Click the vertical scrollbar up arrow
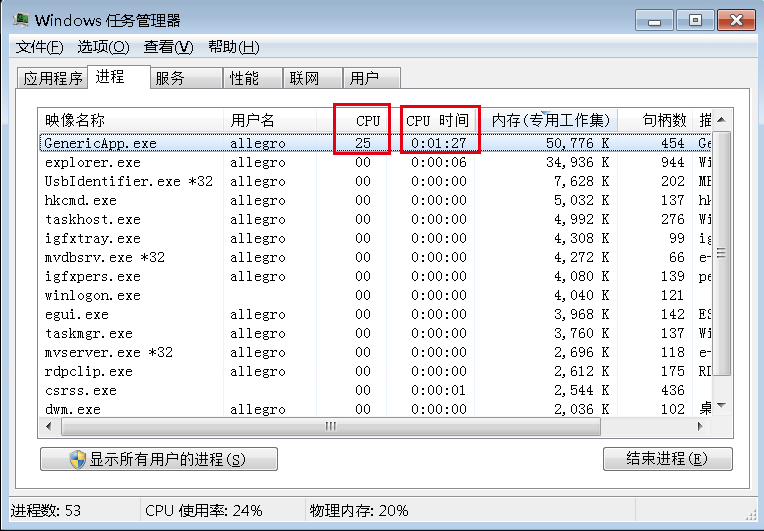The image size is (764, 531). pyautogui.click(x=722, y=120)
